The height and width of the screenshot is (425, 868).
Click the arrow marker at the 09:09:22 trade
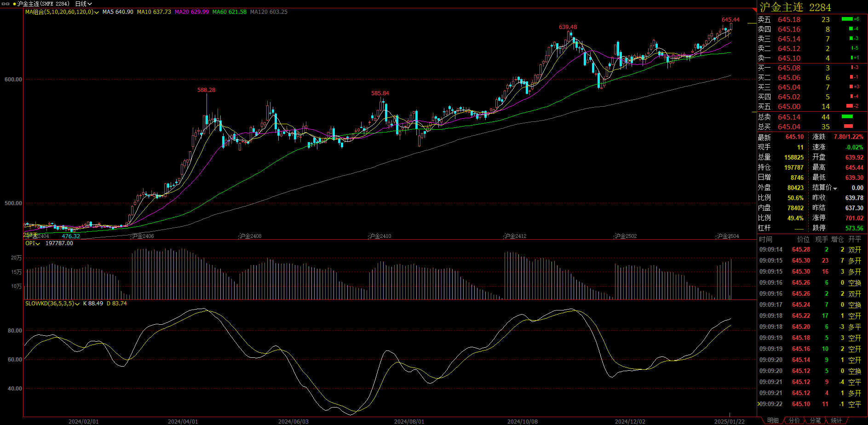(759, 404)
